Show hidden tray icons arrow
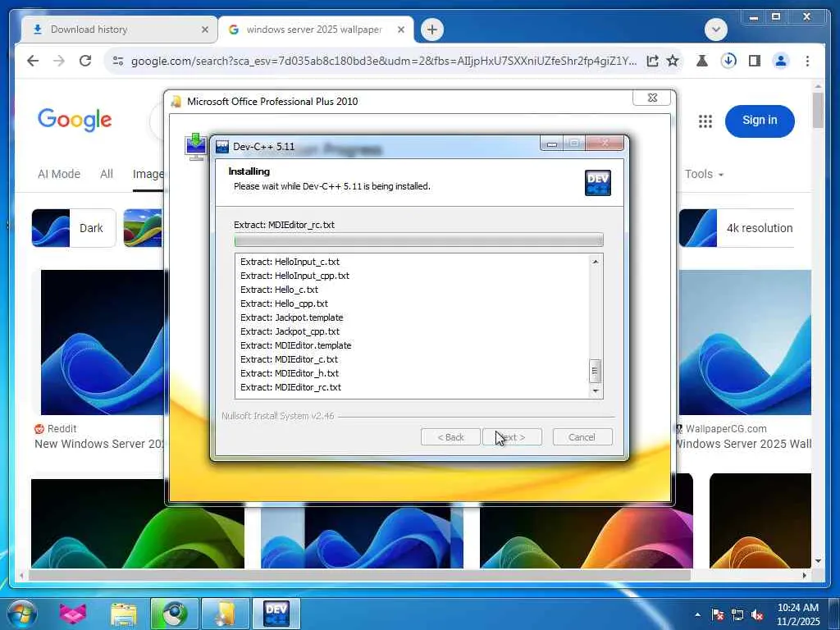840x630 pixels. pos(697,614)
